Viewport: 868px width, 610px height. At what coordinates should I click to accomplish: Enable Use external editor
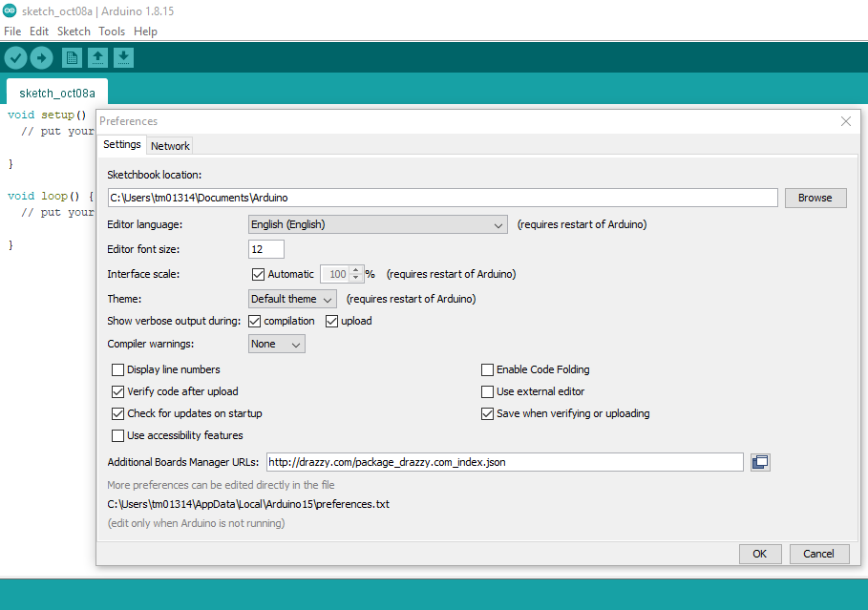pos(487,392)
